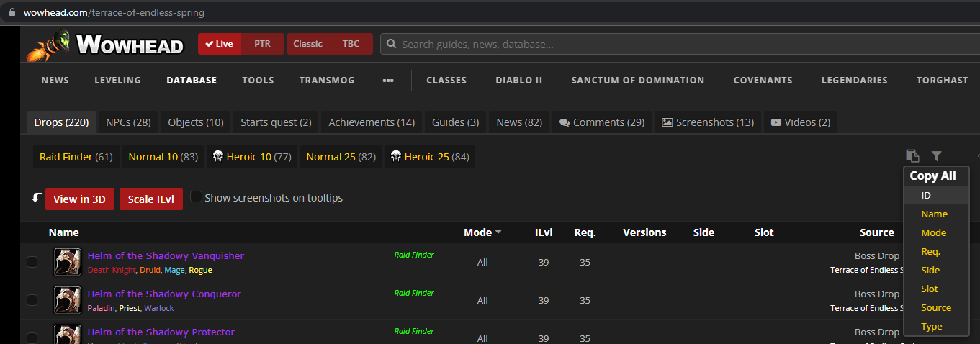Viewport: 980px width, 344px height.
Task: Filter drops by Raid Finder (61)
Action: tap(76, 157)
